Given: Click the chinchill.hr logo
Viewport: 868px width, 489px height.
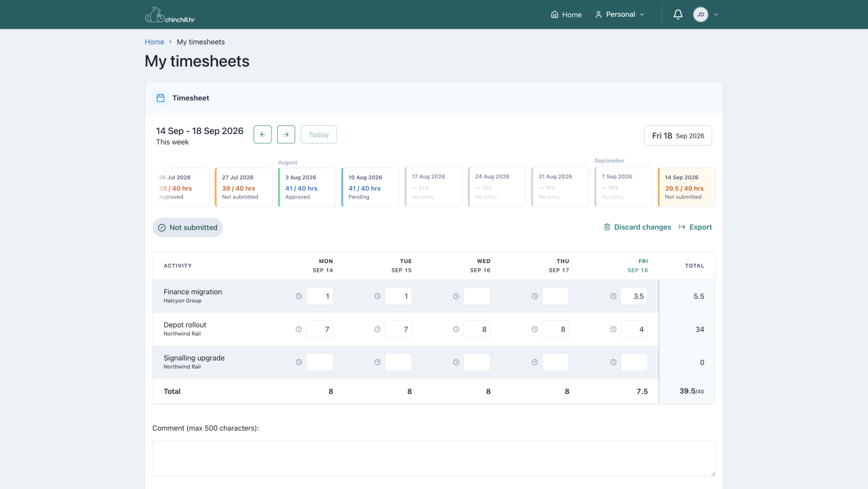Looking at the screenshot, I should point(170,15).
